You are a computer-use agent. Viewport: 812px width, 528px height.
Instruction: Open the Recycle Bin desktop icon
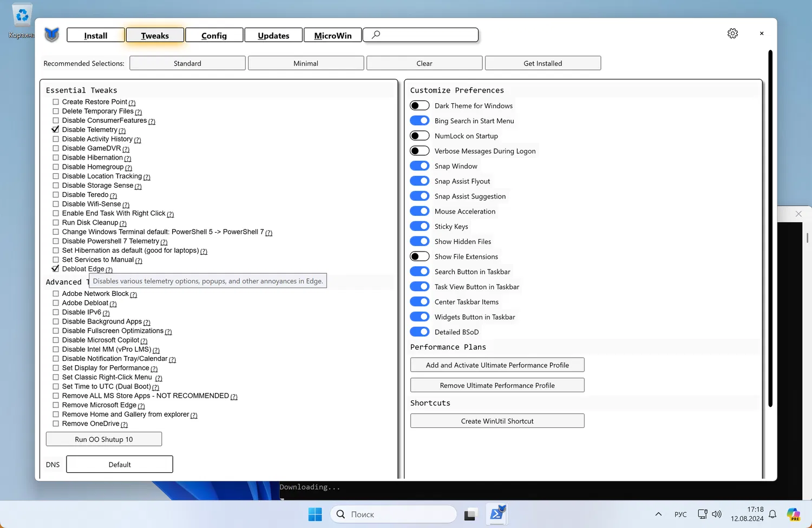[x=22, y=21]
